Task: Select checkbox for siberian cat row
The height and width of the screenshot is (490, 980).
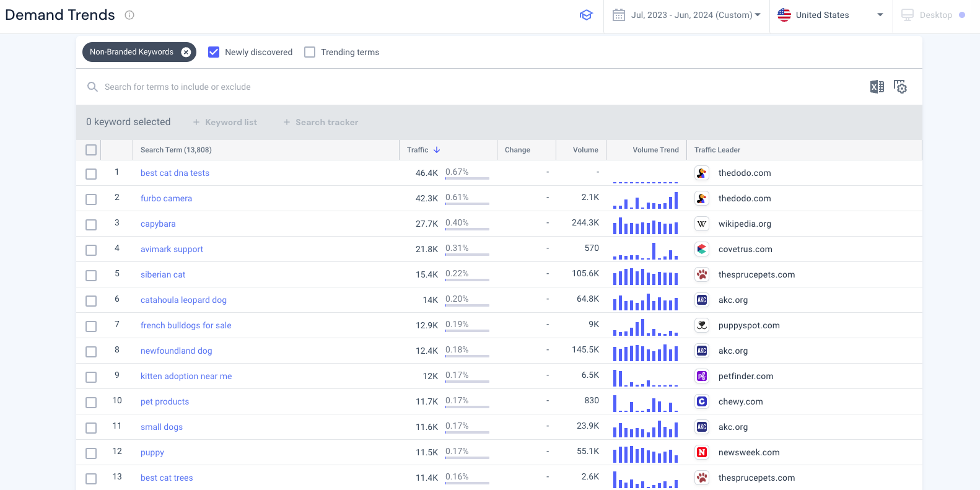Action: tap(91, 276)
